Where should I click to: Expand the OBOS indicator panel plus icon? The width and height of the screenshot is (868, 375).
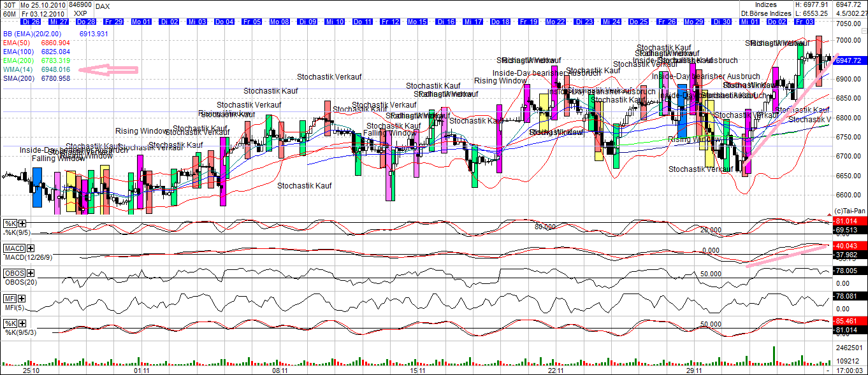pos(29,273)
